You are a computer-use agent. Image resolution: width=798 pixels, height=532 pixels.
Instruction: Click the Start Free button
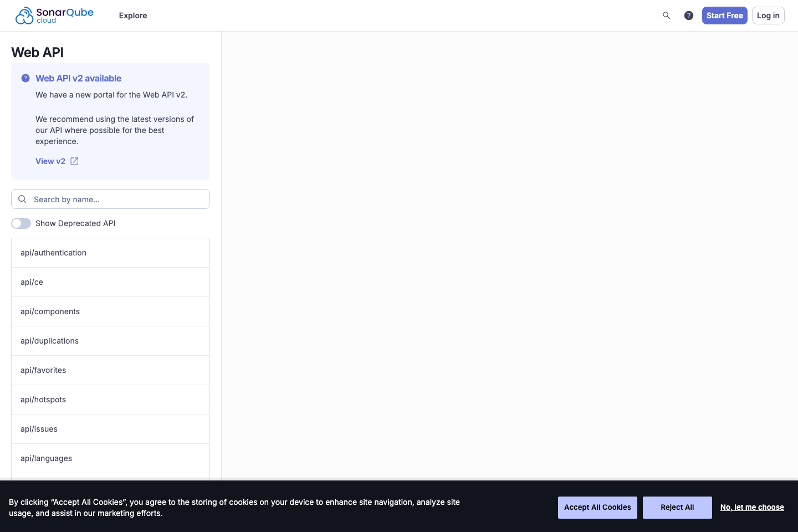tap(724, 16)
